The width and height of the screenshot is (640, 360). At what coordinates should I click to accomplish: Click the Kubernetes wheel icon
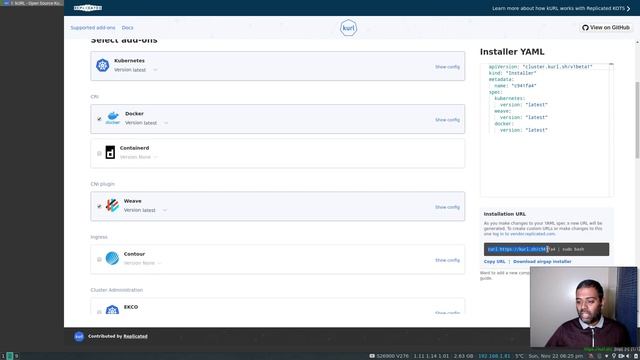coord(102,65)
